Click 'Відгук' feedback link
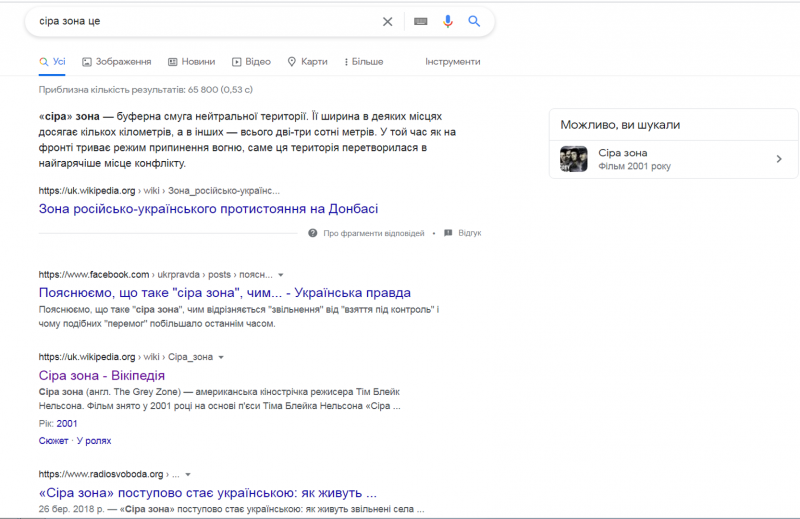 [469, 233]
